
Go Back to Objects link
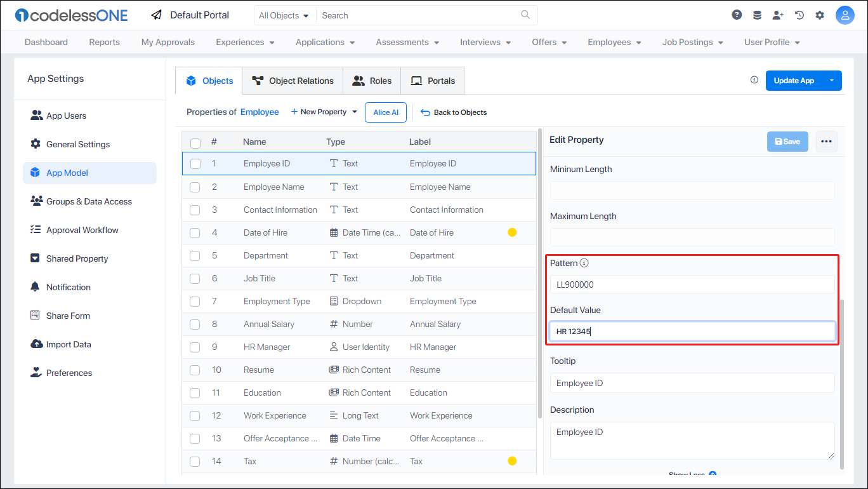pyautogui.click(x=454, y=112)
